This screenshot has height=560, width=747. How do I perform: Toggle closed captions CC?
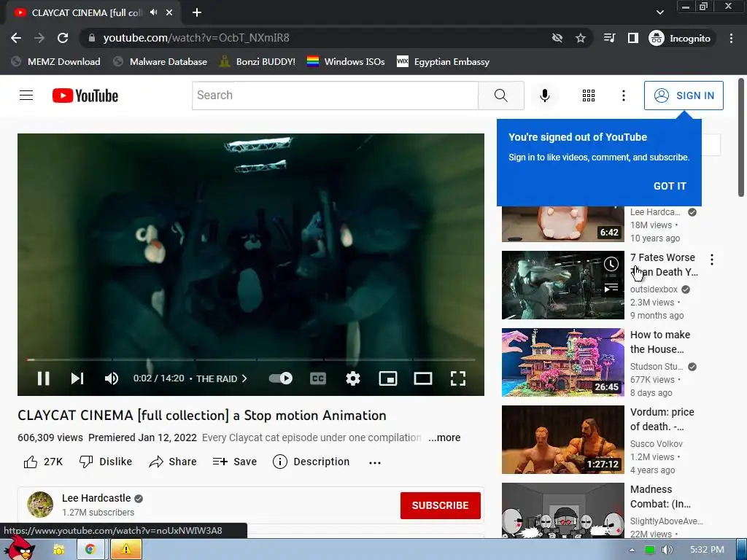[318, 378]
